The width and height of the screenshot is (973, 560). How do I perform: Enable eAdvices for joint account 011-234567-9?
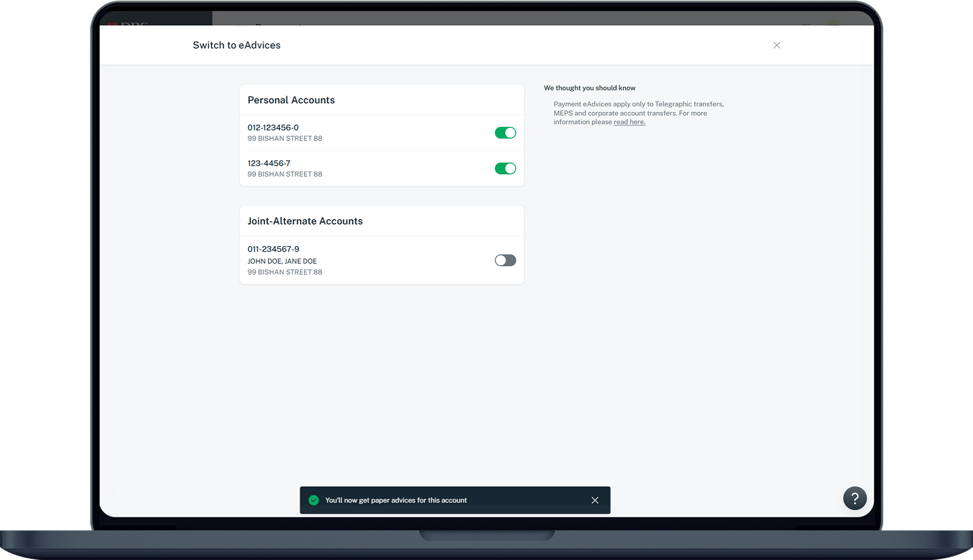(x=505, y=261)
